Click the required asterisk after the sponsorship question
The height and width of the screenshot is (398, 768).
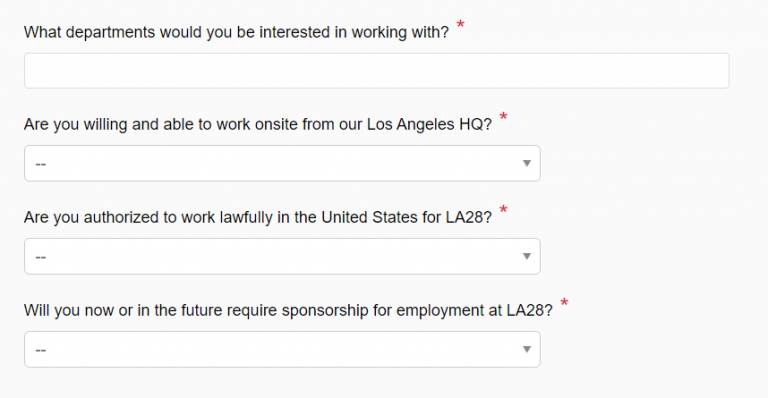(x=564, y=303)
